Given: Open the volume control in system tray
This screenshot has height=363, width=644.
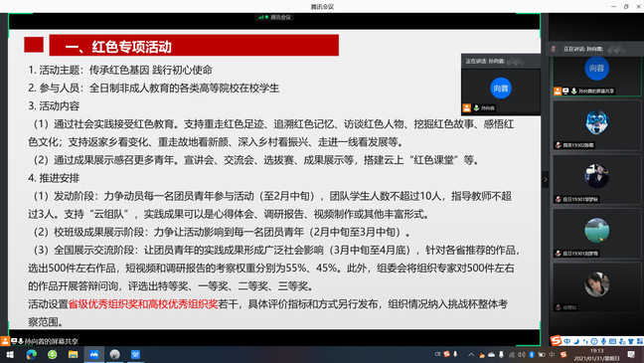Looking at the screenshot, I should point(521,354).
